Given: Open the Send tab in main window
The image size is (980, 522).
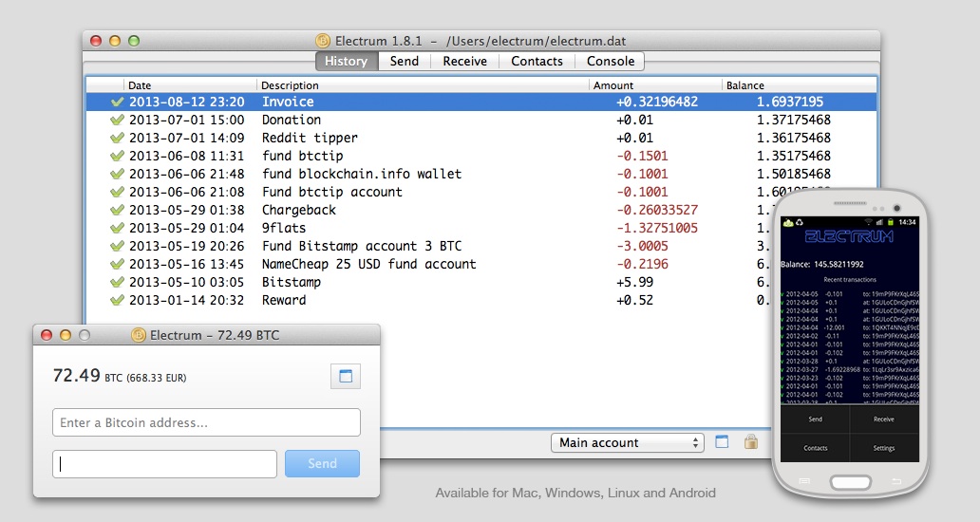Looking at the screenshot, I should click(x=405, y=61).
